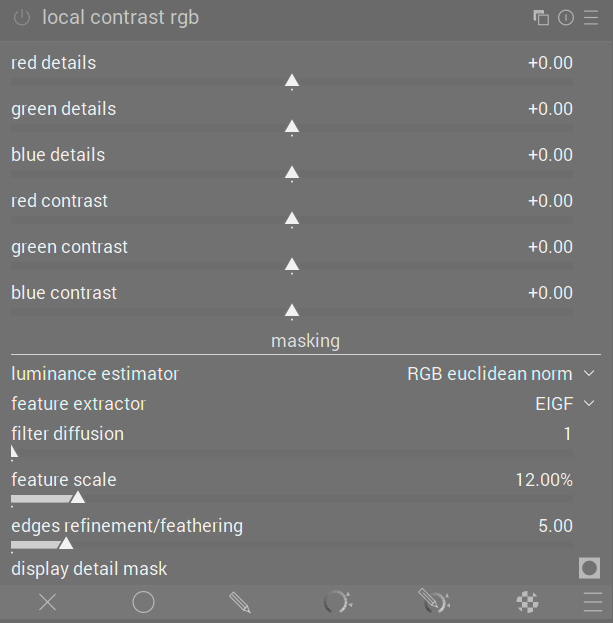Select the drawn and parametric mask icon
The image size is (613, 623).
point(434,601)
